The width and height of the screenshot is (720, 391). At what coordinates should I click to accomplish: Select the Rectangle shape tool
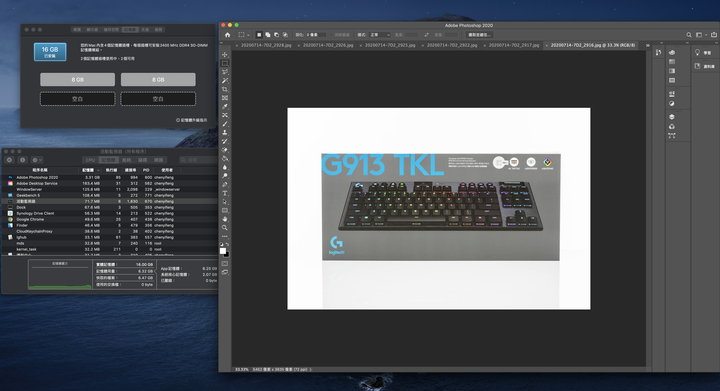[225, 211]
